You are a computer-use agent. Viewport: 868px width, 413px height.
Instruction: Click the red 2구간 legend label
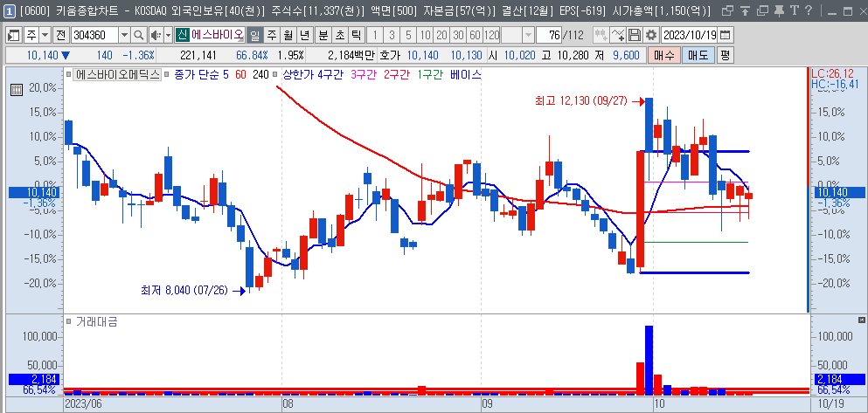point(399,74)
